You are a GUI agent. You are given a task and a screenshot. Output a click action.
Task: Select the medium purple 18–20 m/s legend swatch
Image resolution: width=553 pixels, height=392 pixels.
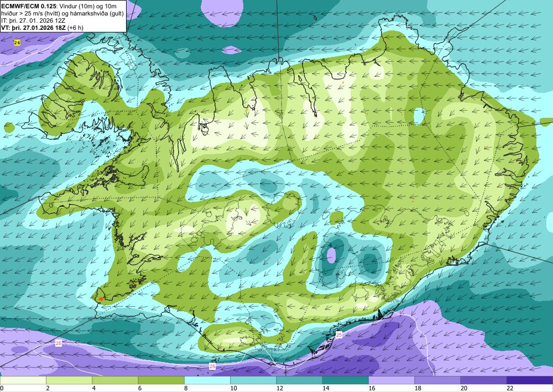437,380
